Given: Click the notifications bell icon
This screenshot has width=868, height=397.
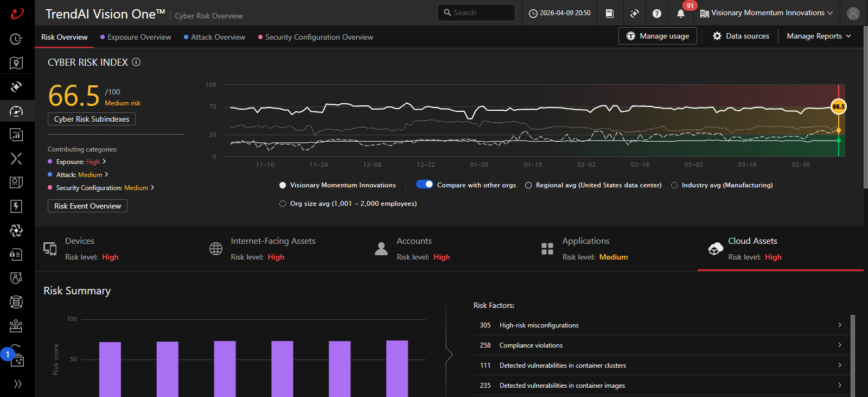Looking at the screenshot, I should coord(681,14).
